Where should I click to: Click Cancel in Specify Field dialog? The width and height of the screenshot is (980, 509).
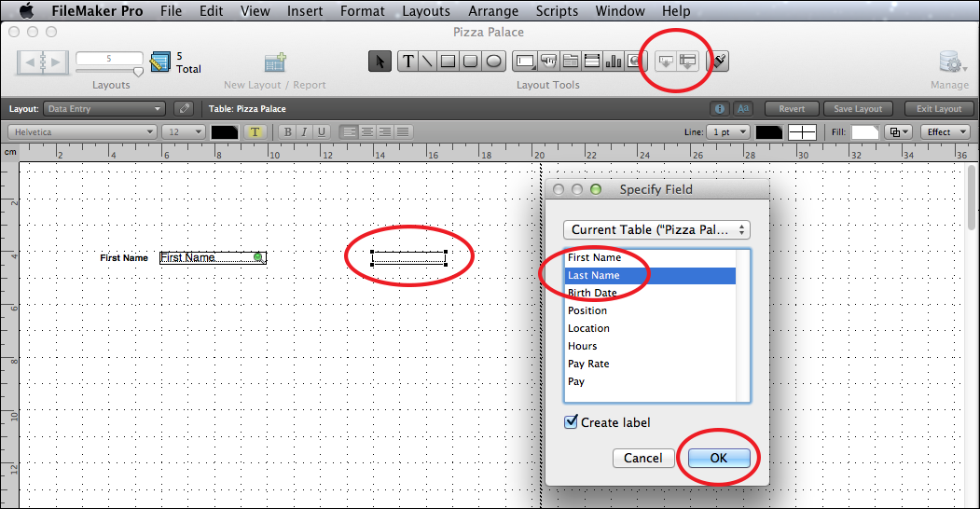pyautogui.click(x=643, y=458)
